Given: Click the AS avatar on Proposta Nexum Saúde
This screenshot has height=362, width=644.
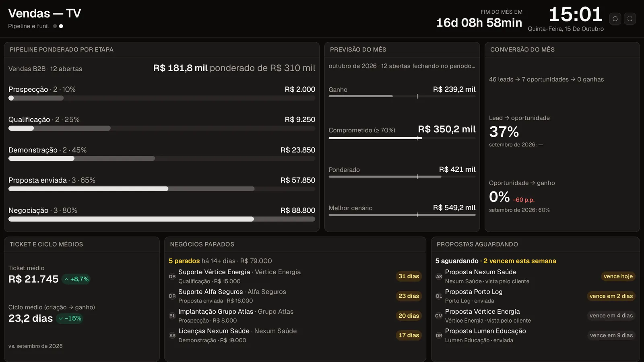Looking at the screenshot, I should pos(439,277).
